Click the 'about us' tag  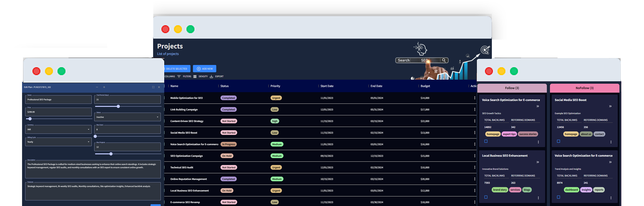pyautogui.click(x=586, y=134)
